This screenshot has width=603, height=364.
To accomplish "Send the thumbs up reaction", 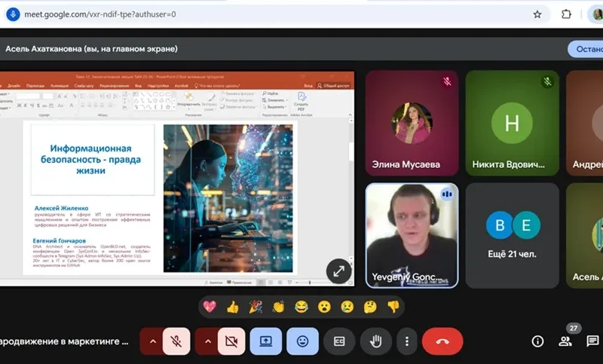I will coord(233,307).
